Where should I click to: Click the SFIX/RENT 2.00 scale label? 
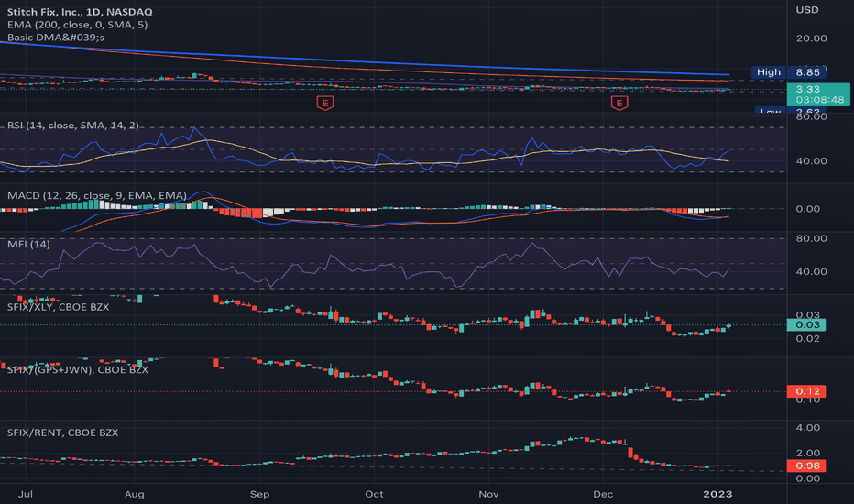[x=808, y=453]
